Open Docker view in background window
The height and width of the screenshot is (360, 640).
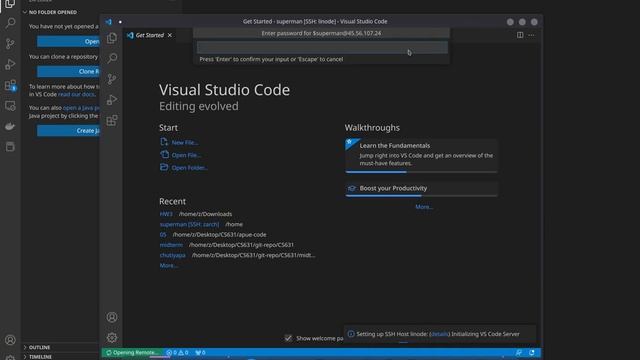10,126
